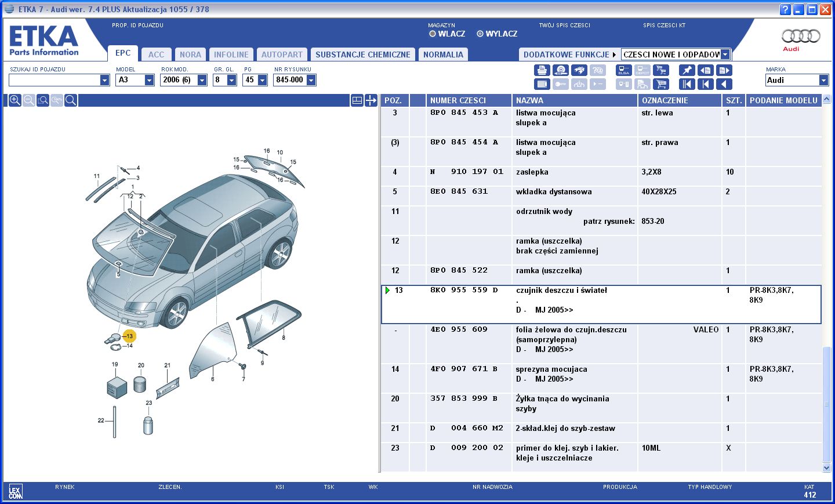Viewport: 835px width, 504px height.
Task: Click the green arrow marker on row 13
Action: click(387, 290)
